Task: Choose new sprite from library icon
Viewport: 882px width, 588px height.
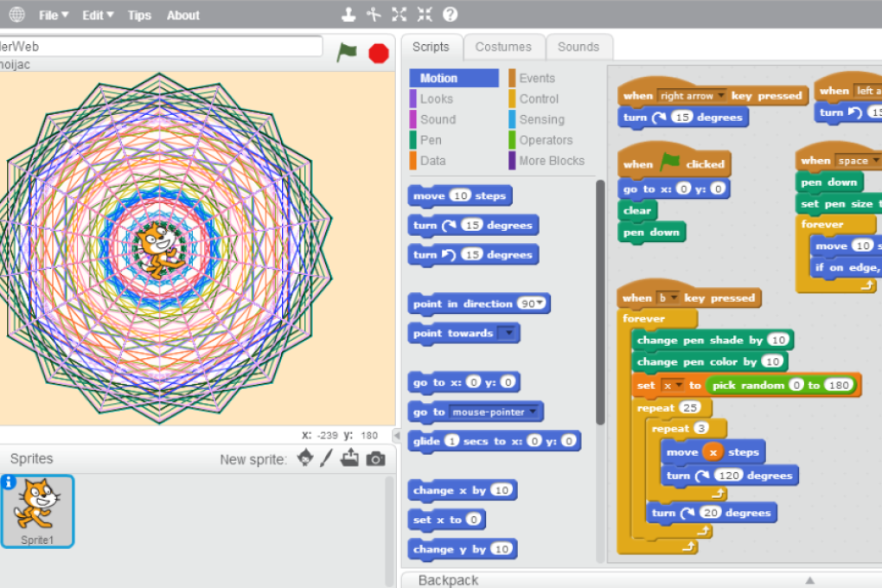Action: [x=304, y=459]
